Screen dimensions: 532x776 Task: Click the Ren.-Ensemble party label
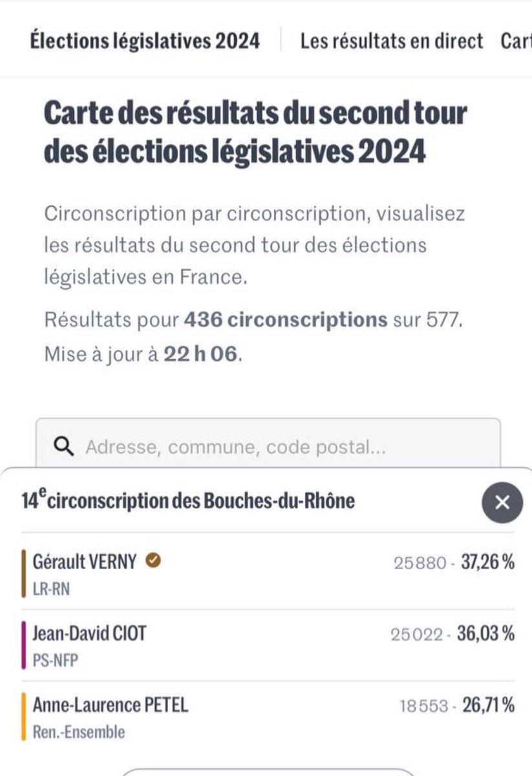78,732
